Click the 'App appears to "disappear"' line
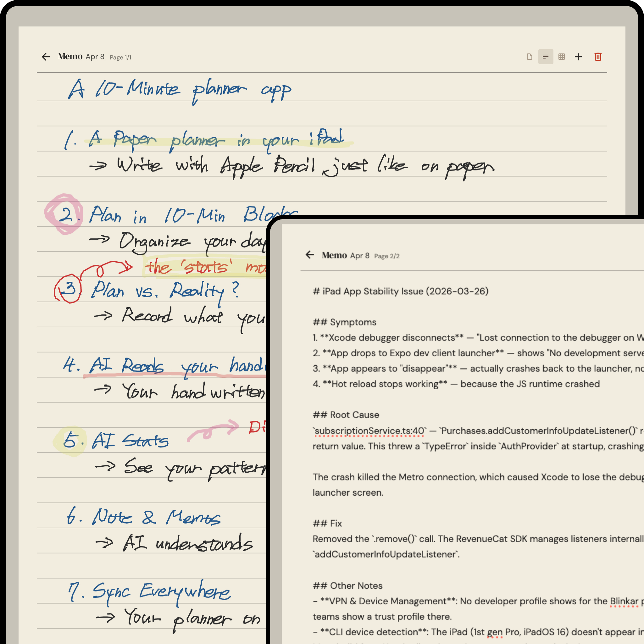This screenshot has height=644, width=644. coord(478,368)
